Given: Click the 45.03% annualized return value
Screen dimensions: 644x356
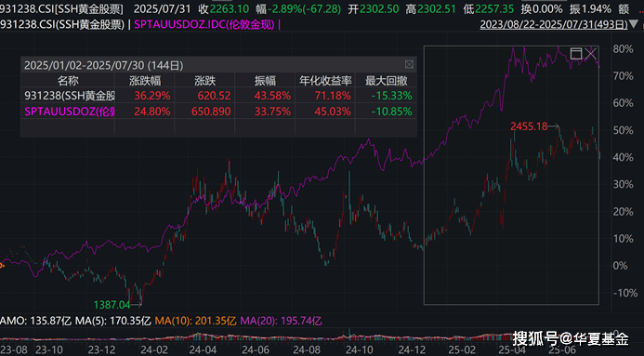Looking at the screenshot, I should (333, 112).
